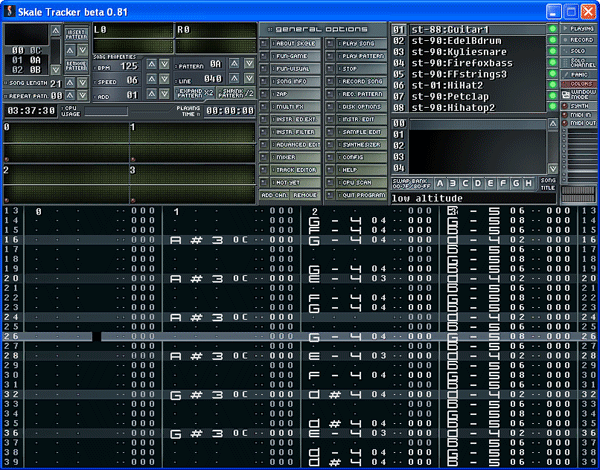Decrease Line count with down arrow
600x470 pixels.
coord(249,78)
